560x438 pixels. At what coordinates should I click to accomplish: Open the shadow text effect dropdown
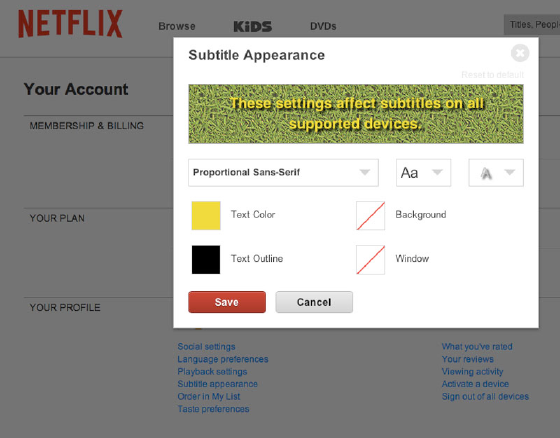coord(496,173)
